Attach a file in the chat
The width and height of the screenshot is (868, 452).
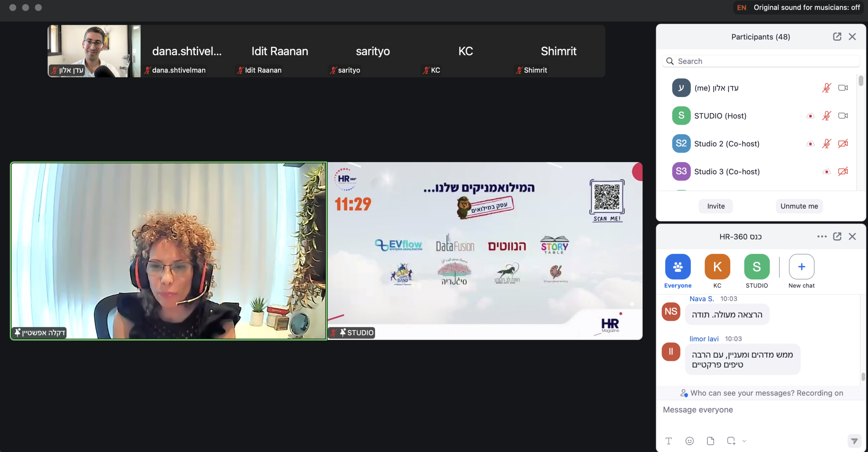(x=710, y=440)
